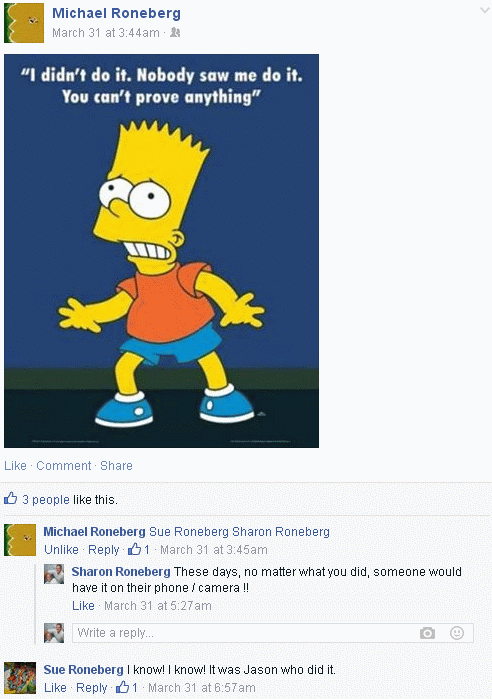Screen dimensions: 492x699
Task: Click the friends audience icon beside timestamp
Action: pos(175,33)
